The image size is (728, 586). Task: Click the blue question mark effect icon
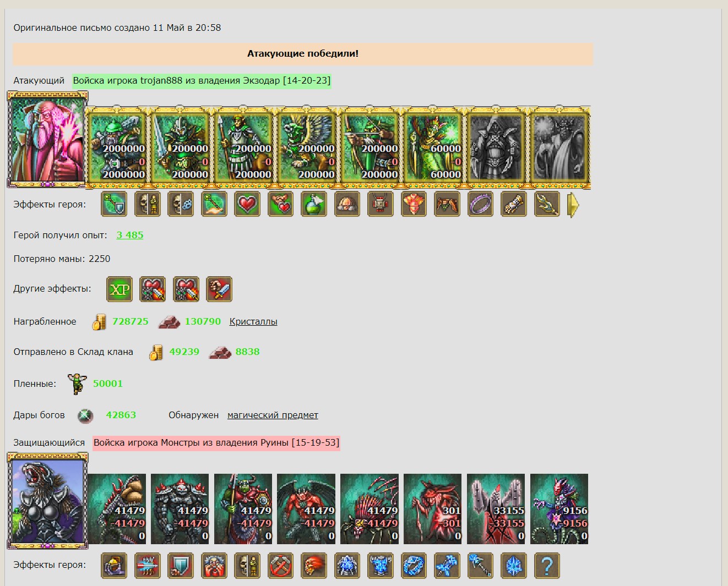tap(547, 565)
